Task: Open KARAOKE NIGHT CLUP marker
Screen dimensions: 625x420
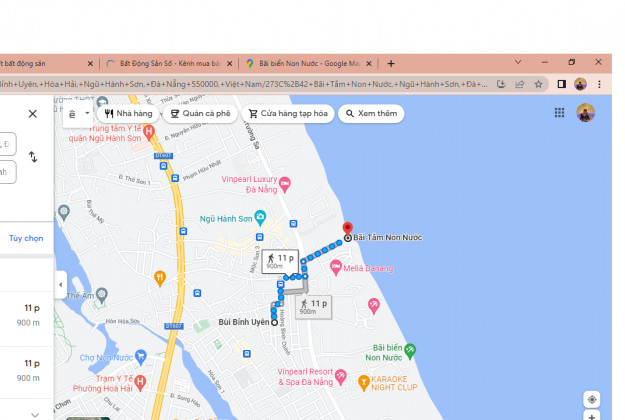Action: pos(363,383)
